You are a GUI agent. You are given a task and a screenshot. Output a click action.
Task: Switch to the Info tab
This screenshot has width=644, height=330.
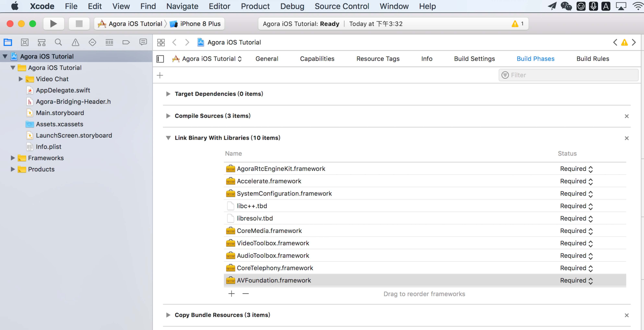point(427,59)
